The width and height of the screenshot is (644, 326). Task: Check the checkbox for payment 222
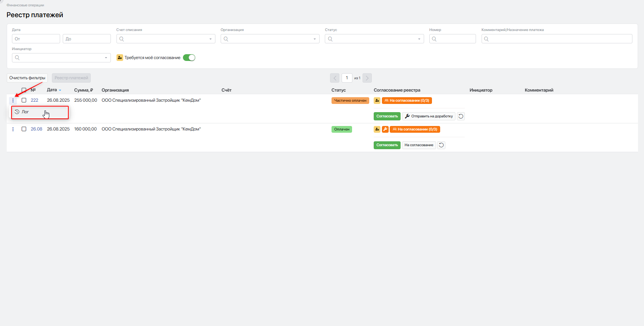point(24,100)
